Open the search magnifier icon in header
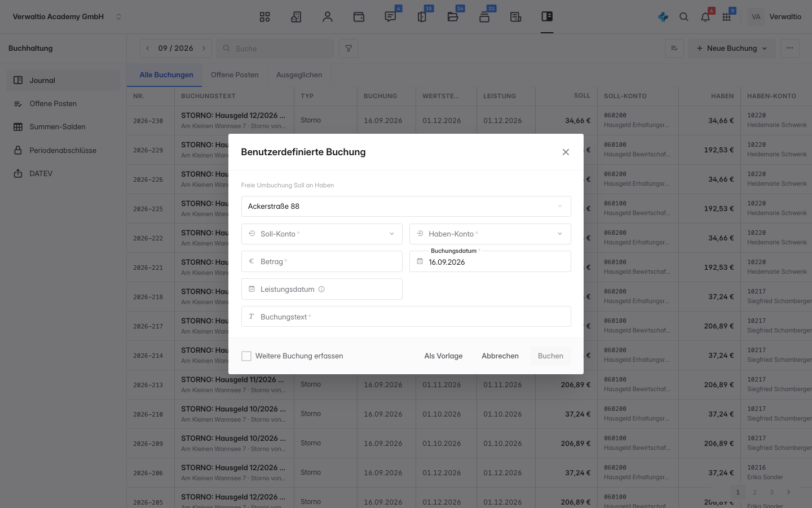This screenshot has width=812, height=508. (x=684, y=17)
